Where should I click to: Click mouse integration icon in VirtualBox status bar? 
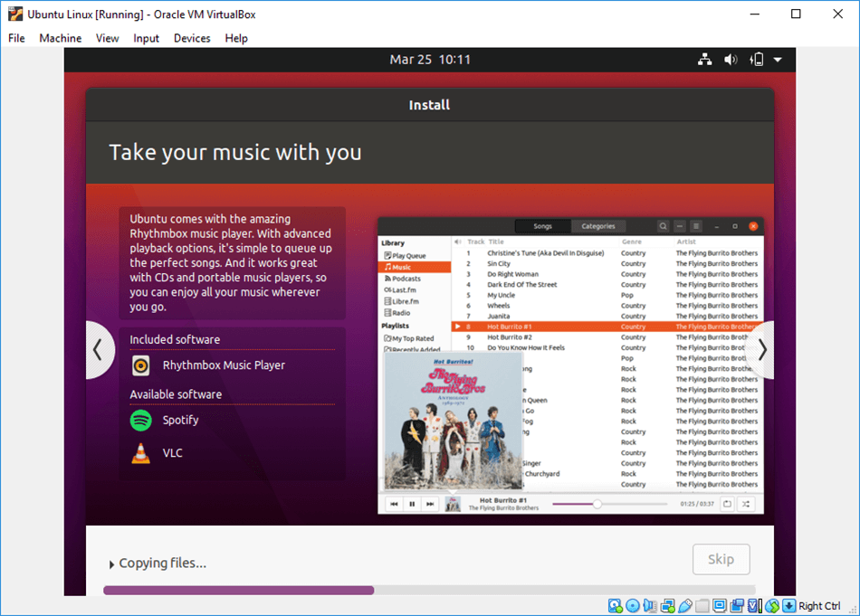point(771,605)
